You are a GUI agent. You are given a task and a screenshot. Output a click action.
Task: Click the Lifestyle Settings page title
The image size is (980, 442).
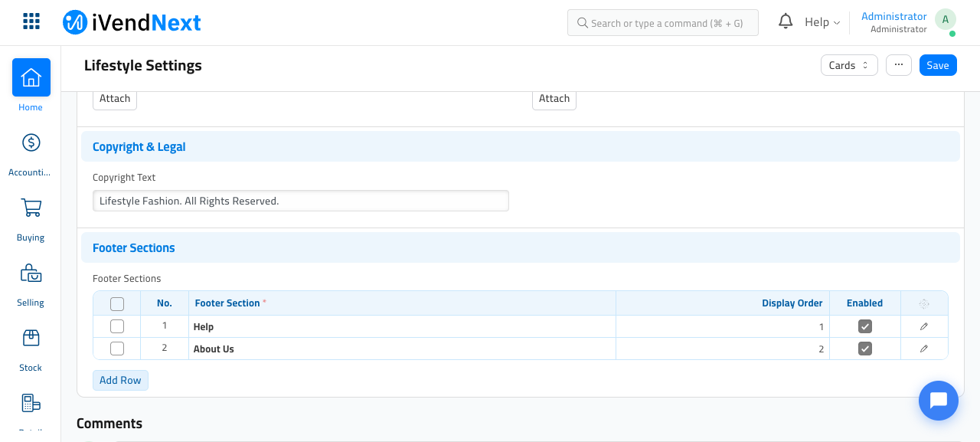pyautogui.click(x=143, y=65)
